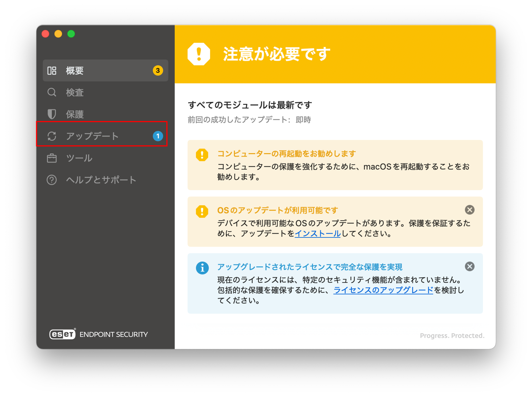
Task: Open ヘルプとサポート help section
Action: (x=105, y=180)
